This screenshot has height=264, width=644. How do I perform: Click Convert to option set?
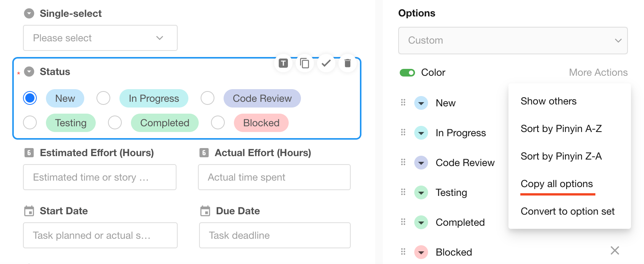(567, 212)
